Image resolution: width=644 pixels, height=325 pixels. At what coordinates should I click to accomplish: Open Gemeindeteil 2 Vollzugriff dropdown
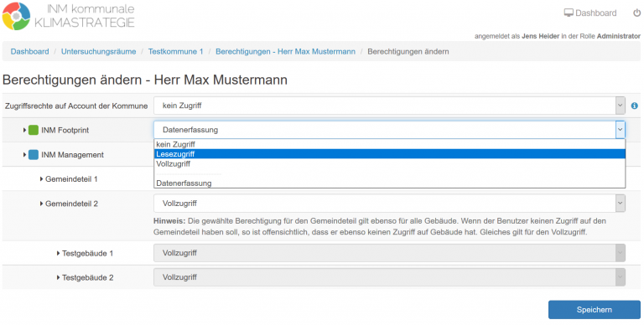[389, 203]
